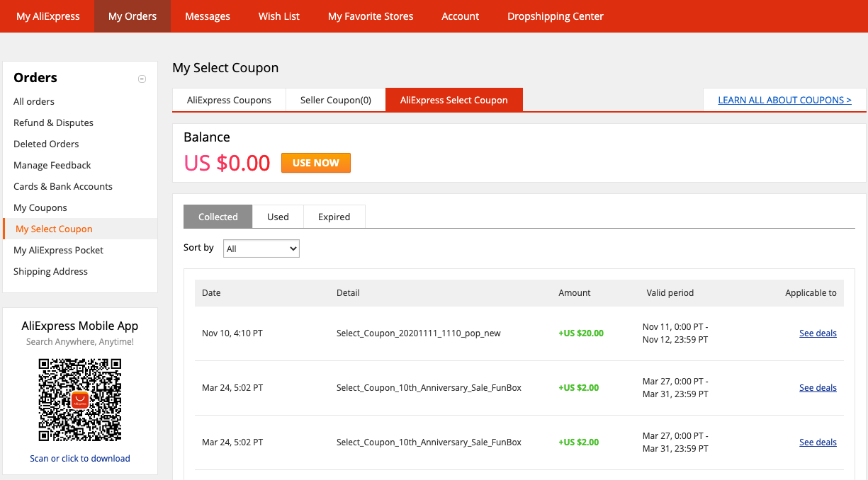
Task: Click the Applicable to column header
Action: (811, 292)
